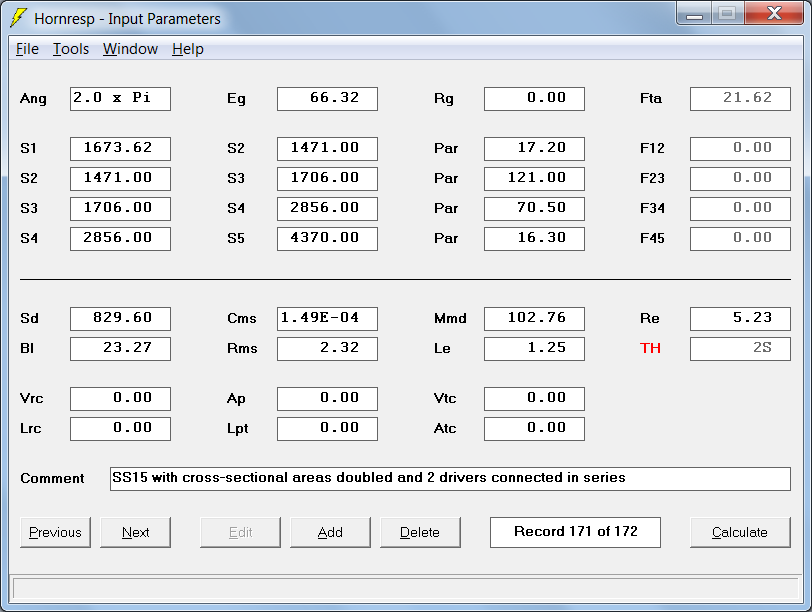This screenshot has width=812, height=612.
Task: Select the Mmd field 102.76
Action: 534,319
